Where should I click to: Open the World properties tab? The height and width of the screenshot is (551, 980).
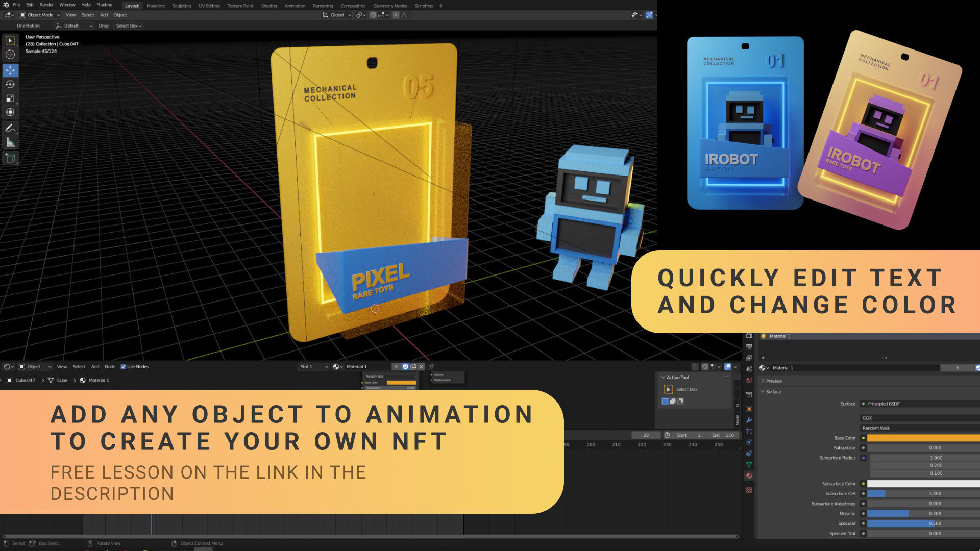(749, 380)
